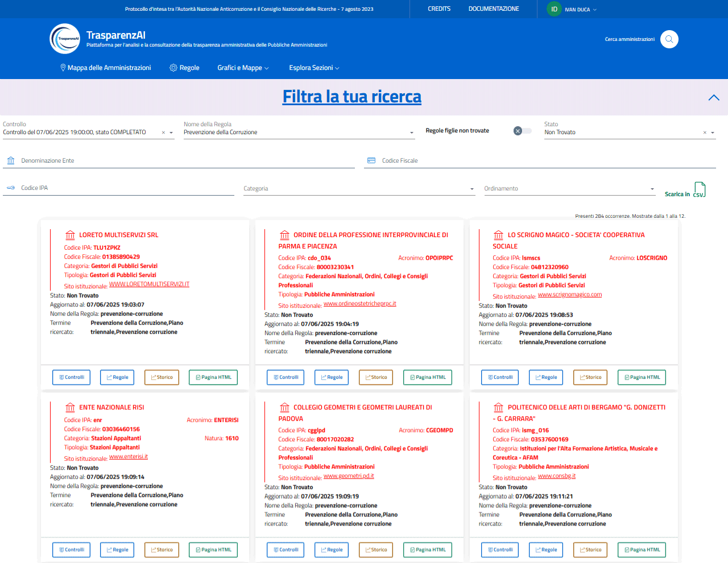This screenshot has width=728, height=563.
Task: Click Storico button on ENTE NAZIONALE RISI card
Action: pyautogui.click(x=162, y=550)
